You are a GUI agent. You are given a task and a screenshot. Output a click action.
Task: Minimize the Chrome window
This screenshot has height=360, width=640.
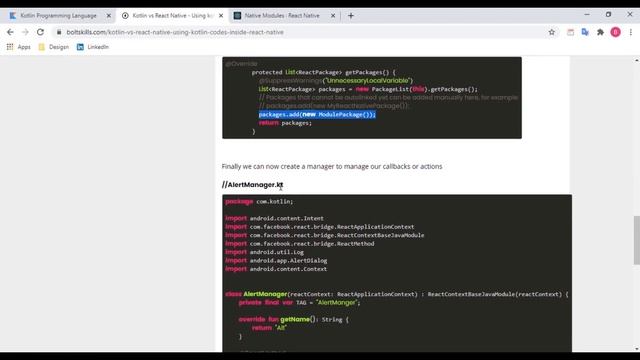coord(587,14)
